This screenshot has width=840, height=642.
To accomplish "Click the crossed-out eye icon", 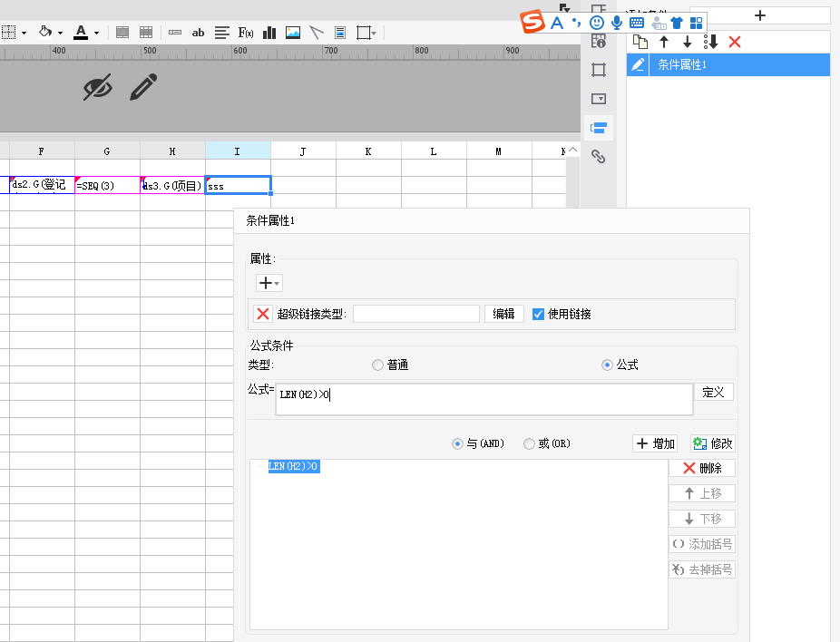I will [x=97, y=87].
